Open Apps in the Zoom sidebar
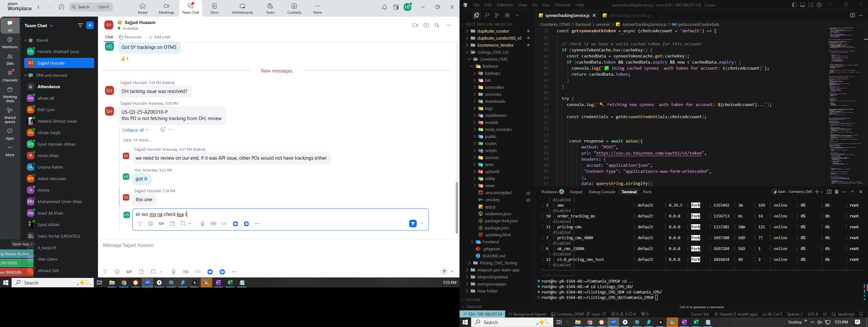Viewport: 868px width, 327px height. click(x=10, y=134)
